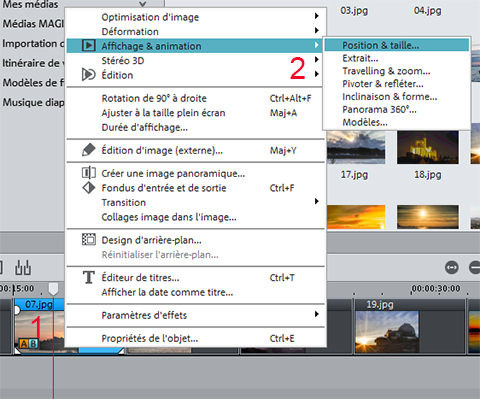Open Modèles de film category
The image size is (480, 399).
tap(33, 83)
